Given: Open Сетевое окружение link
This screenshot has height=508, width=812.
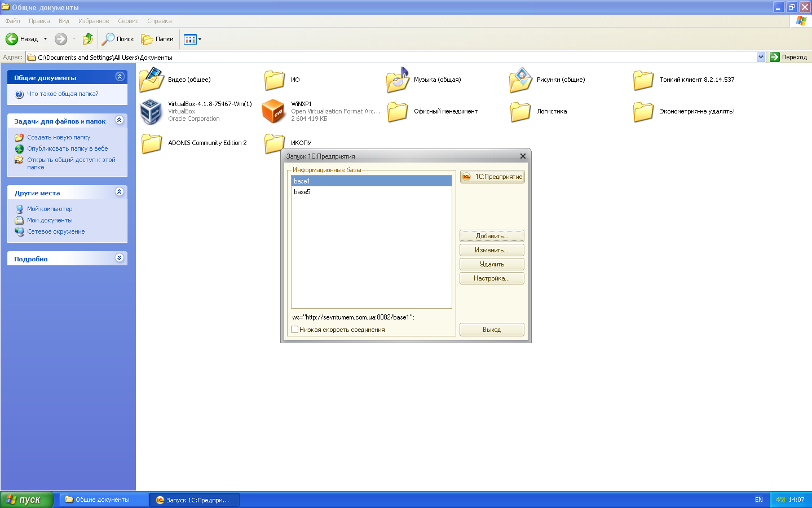Looking at the screenshot, I should click(56, 231).
